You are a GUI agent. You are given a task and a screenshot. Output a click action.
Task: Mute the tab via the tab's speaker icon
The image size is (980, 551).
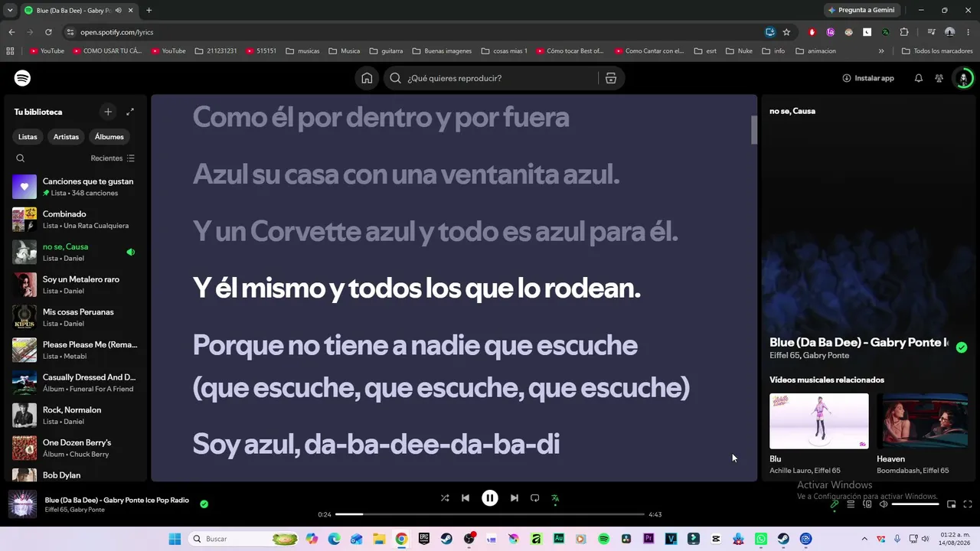coord(118,11)
